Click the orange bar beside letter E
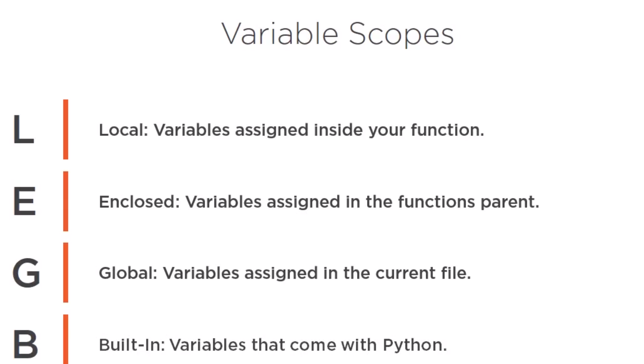This screenshot has height=364, width=644. [66, 201]
